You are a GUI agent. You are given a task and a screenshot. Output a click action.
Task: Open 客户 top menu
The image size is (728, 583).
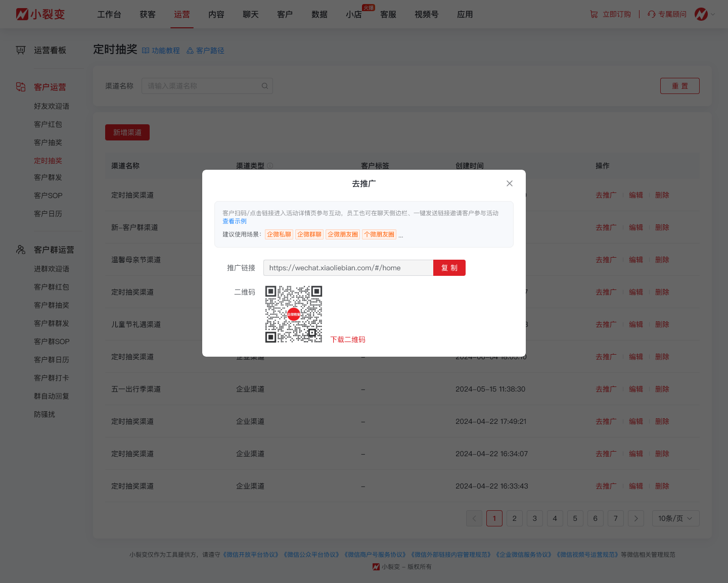[285, 15]
